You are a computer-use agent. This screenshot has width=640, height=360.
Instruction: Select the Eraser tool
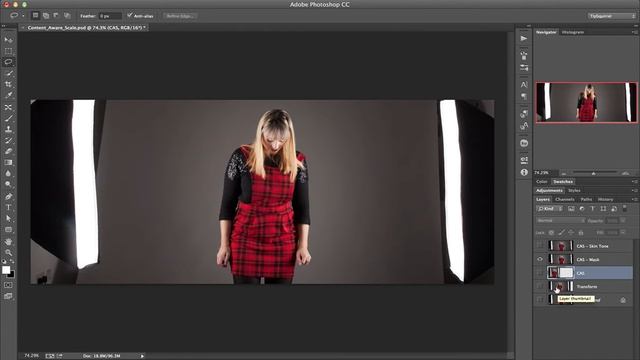coord(8,151)
